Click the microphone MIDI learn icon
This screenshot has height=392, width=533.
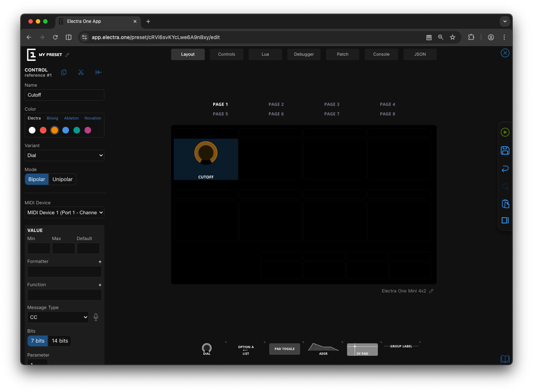click(96, 317)
